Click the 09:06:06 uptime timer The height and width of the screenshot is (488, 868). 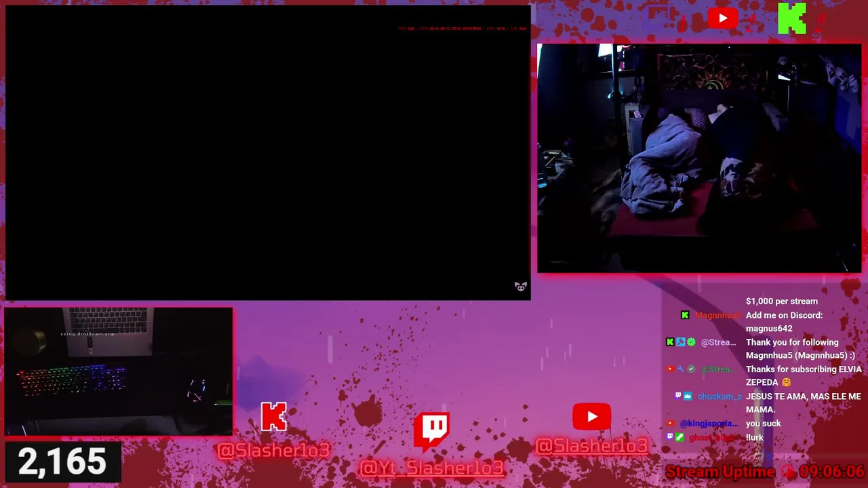point(831,472)
